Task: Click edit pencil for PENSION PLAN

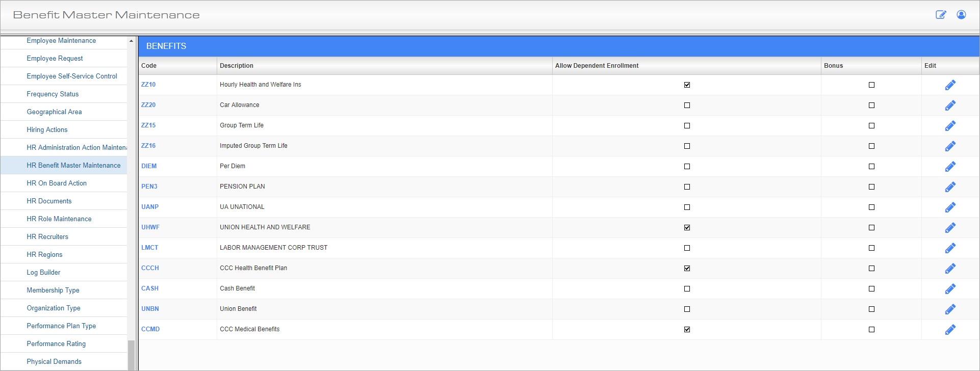Action: pyautogui.click(x=950, y=187)
